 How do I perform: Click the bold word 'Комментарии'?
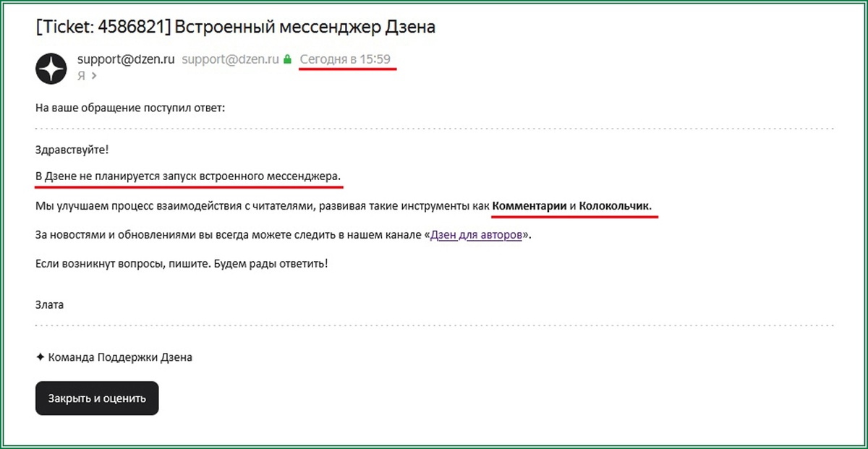coord(530,204)
